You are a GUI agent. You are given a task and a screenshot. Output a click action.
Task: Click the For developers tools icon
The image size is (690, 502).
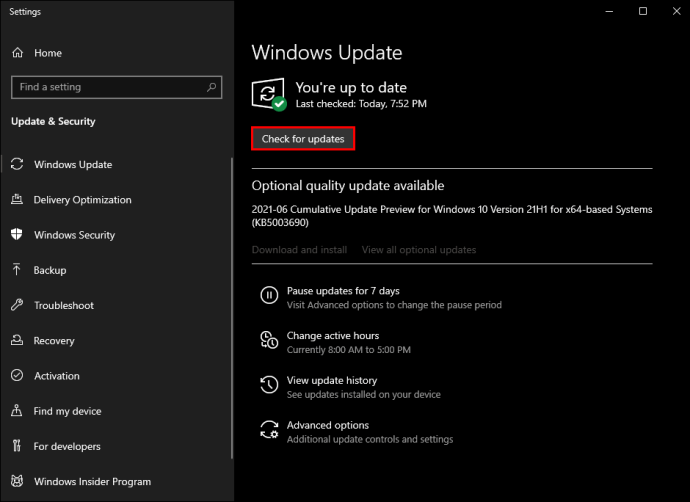17,446
